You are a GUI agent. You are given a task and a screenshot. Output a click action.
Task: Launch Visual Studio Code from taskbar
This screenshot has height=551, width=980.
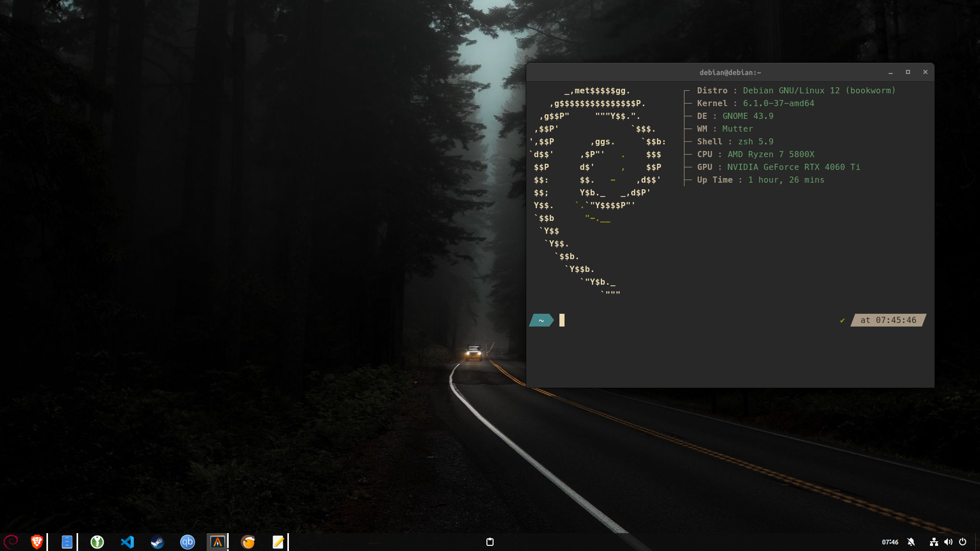pyautogui.click(x=127, y=542)
